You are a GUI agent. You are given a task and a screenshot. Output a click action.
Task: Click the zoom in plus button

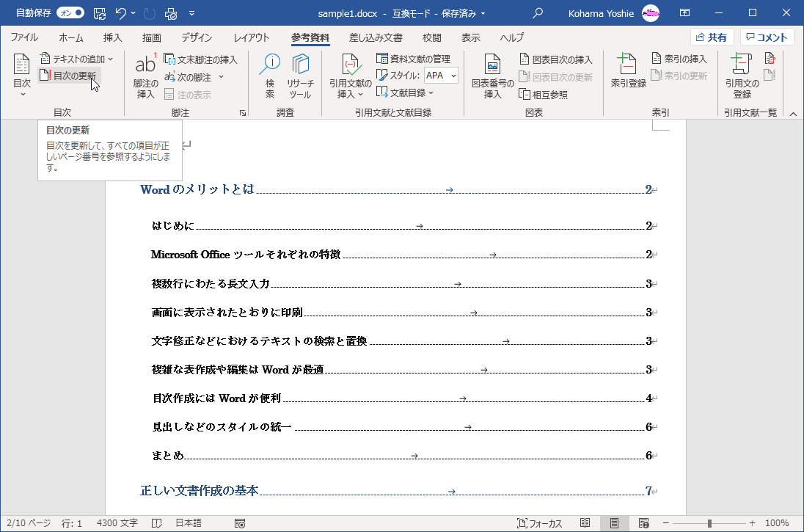tap(752, 523)
